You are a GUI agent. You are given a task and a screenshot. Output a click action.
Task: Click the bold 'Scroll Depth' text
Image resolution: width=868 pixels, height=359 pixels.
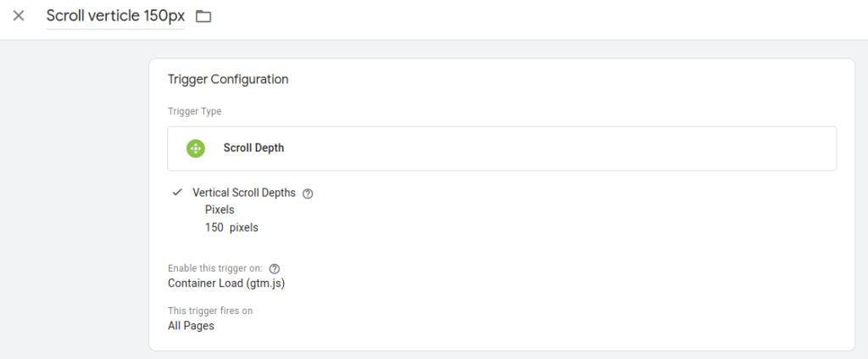(x=253, y=148)
